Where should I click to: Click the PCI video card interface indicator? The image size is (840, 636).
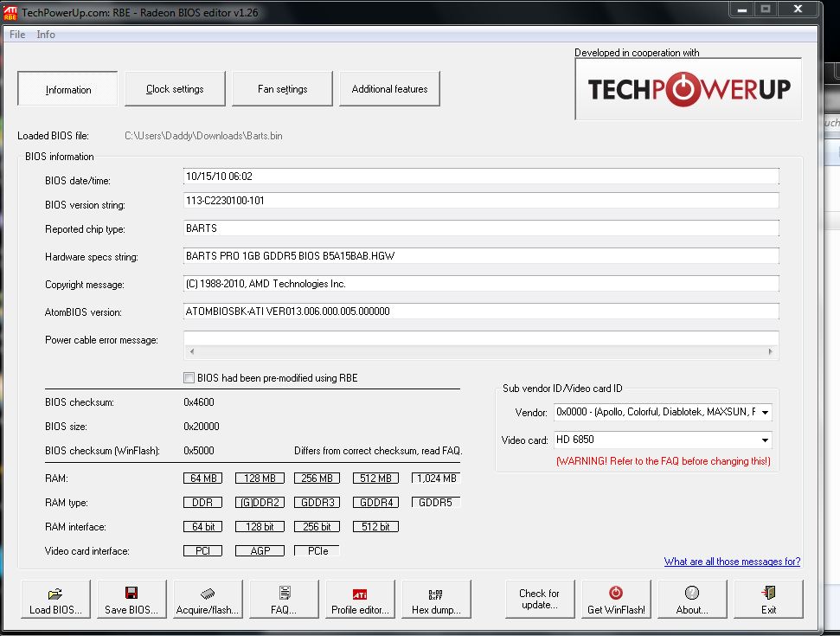tap(203, 551)
